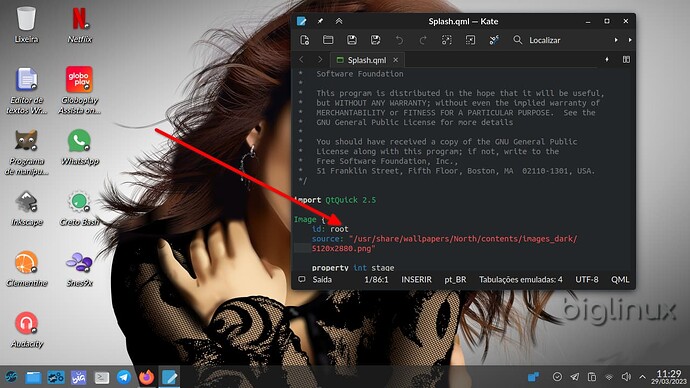Image resolution: width=690 pixels, height=388 pixels.
Task: Open Audacity desktop shortcut
Action: 26,330
